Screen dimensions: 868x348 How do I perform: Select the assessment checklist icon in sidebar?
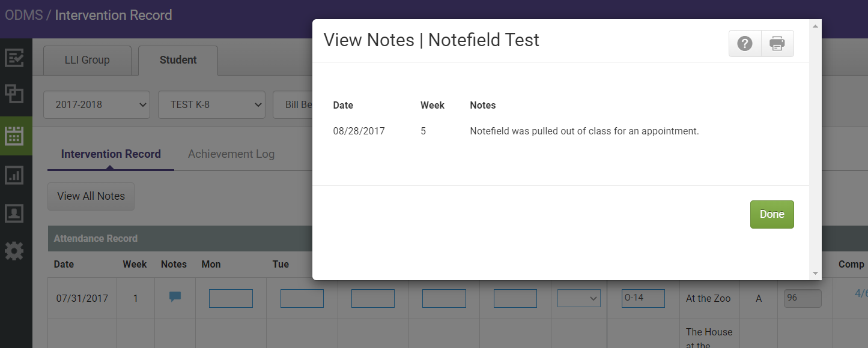(x=16, y=58)
